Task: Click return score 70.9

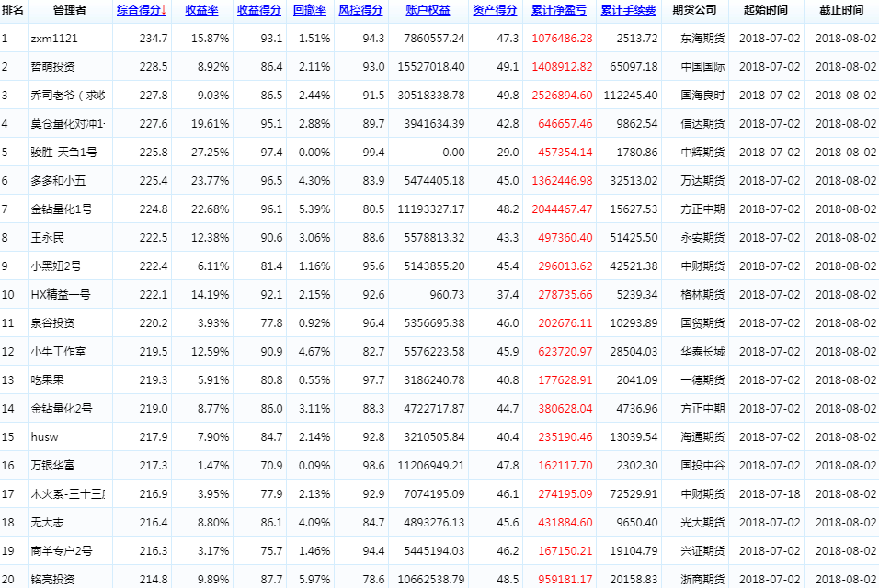Action: pyautogui.click(x=271, y=466)
